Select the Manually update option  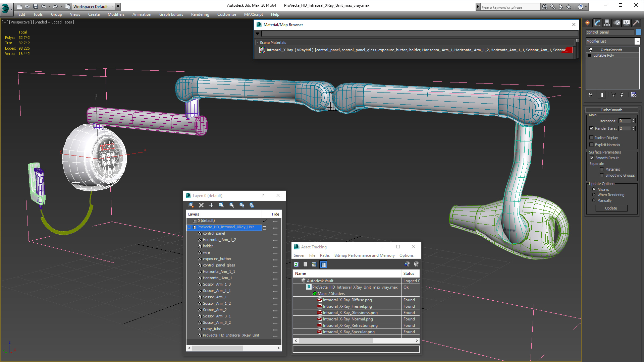tap(594, 200)
